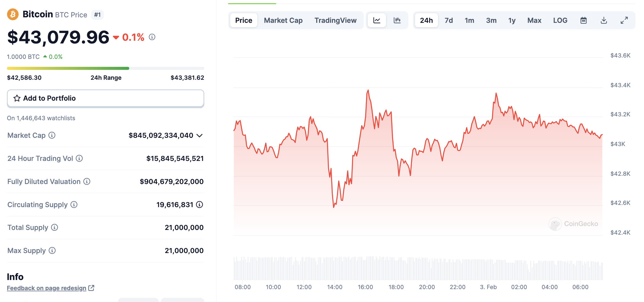Select Max time range option
Viewport: 644px width, 302px height.
[x=534, y=20]
